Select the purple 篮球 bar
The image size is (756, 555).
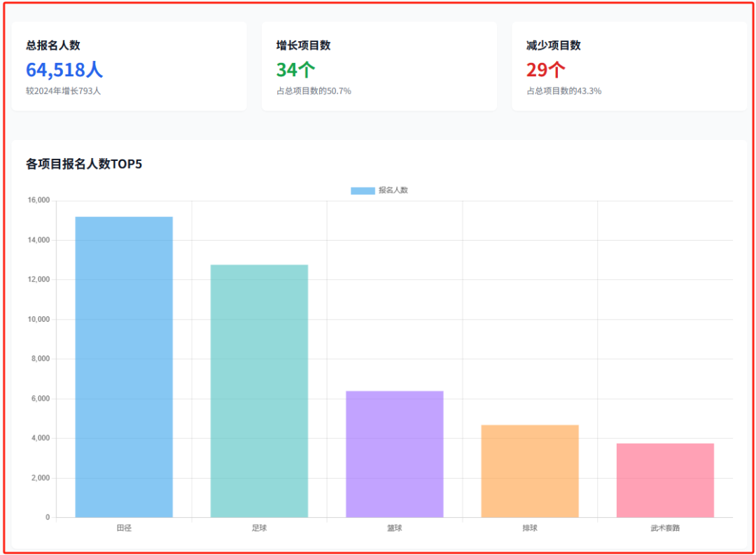click(394, 454)
